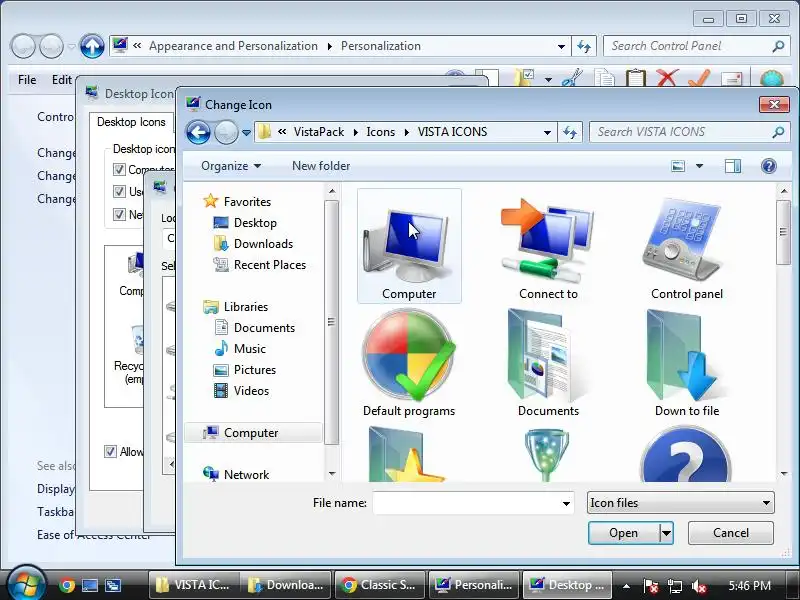This screenshot has width=800, height=600.
Task: Expand Control Panel address bar dropdown
Action: [x=561, y=46]
